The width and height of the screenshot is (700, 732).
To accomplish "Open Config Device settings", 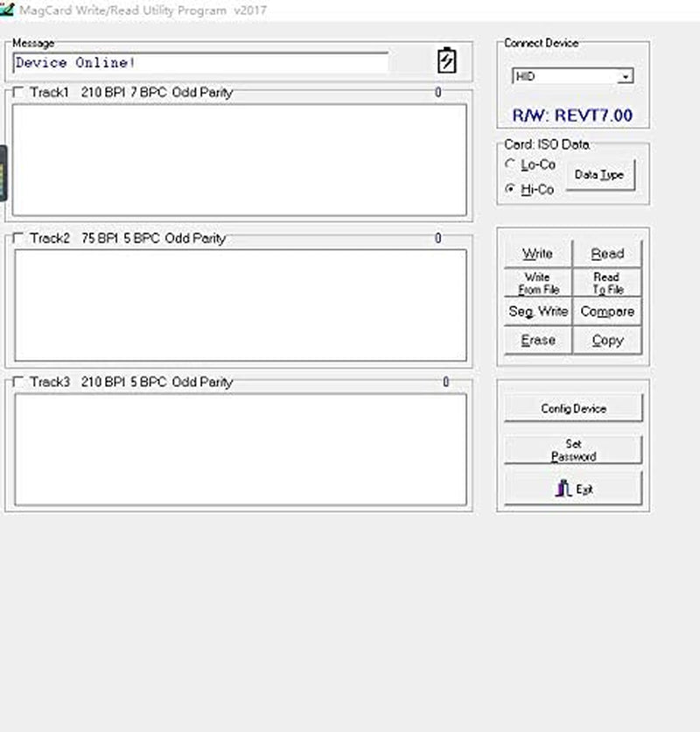I will point(572,407).
